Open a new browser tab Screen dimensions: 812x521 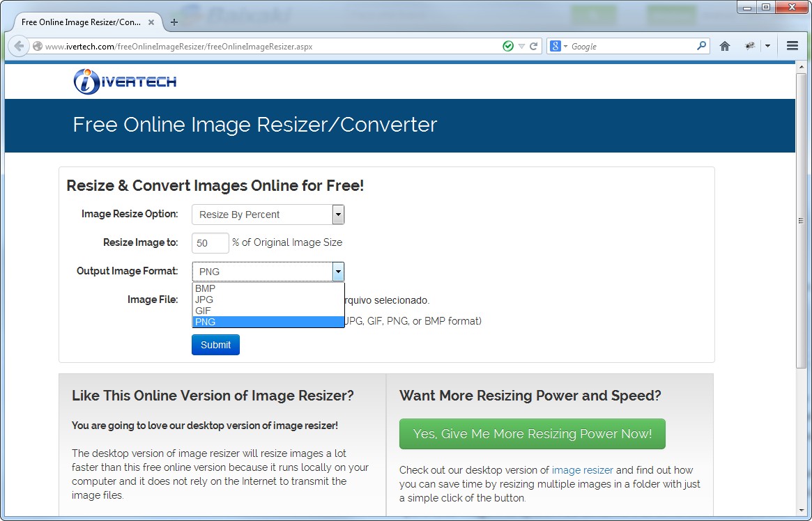[174, 21]
